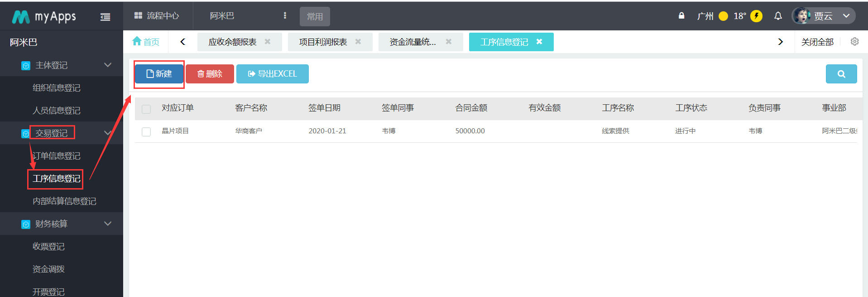Click the 新建 button

click(159, 74)
